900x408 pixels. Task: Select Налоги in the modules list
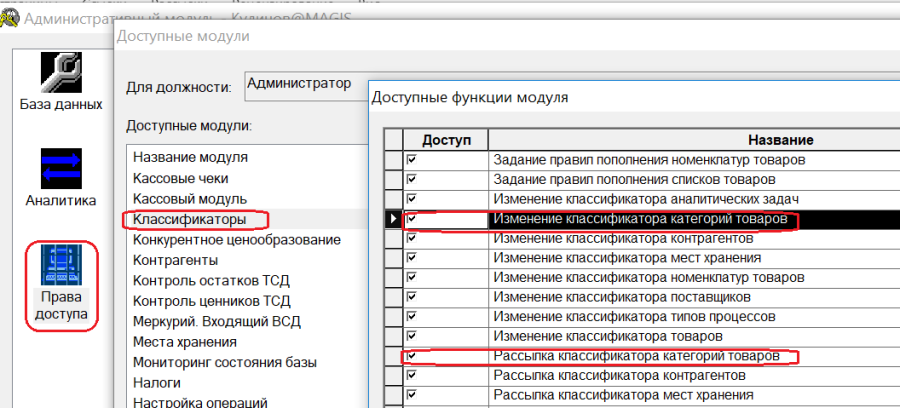(157, 383)
